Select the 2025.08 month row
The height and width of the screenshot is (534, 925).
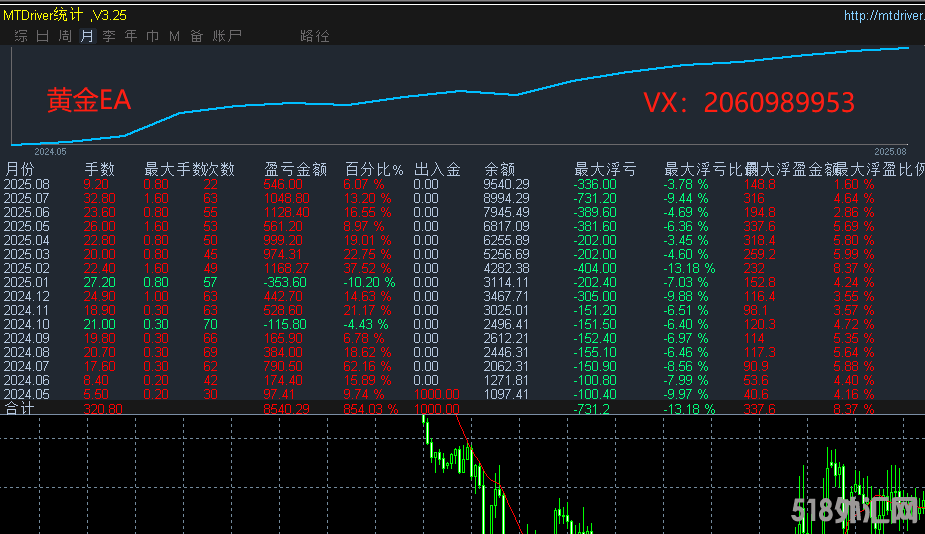pyautogui.click(x=462, y=184)
